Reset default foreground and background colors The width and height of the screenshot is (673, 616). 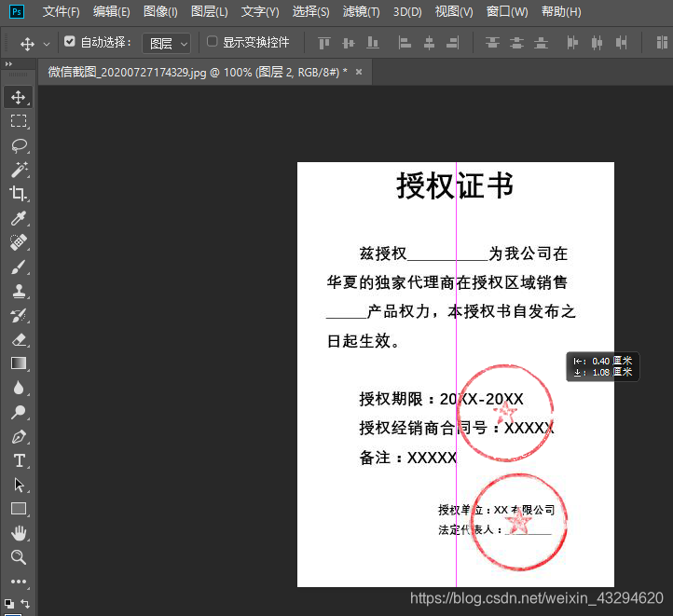pos(9,604)
